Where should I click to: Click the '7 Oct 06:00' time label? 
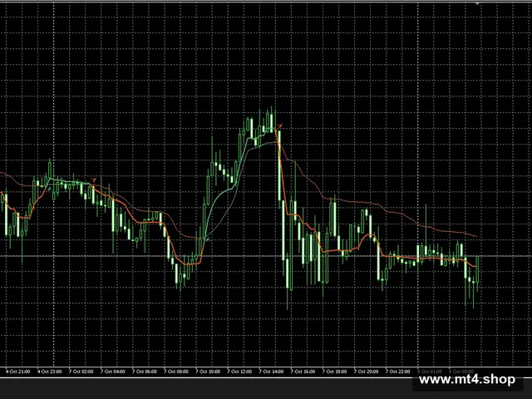pos(145,372)
